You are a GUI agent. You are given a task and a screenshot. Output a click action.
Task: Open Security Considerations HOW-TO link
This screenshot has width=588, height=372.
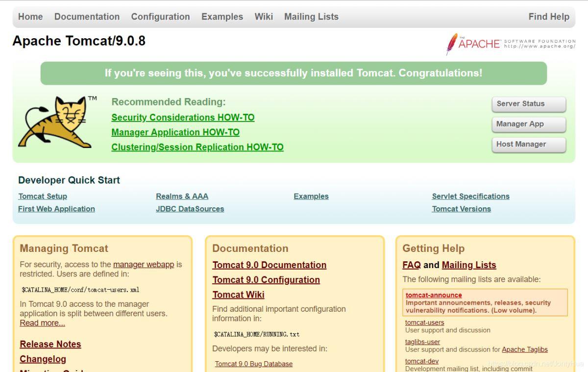[183, 118]
